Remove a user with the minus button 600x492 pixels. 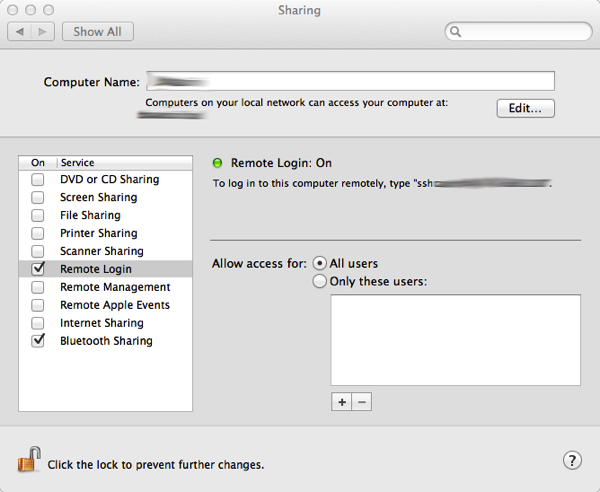coord(362,402)
